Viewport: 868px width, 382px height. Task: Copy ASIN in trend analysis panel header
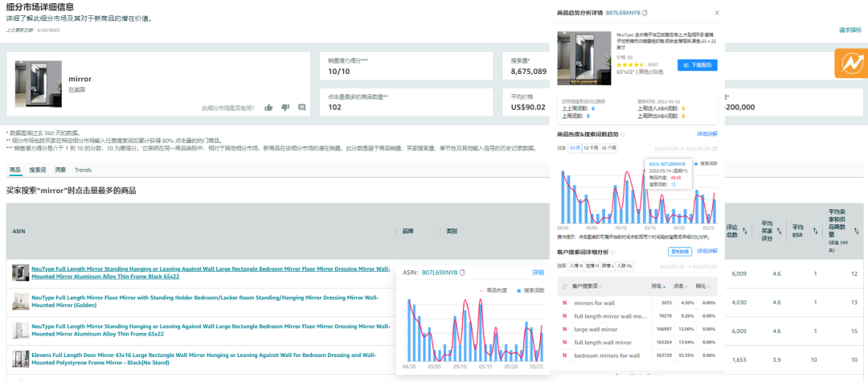pos(645,14)
